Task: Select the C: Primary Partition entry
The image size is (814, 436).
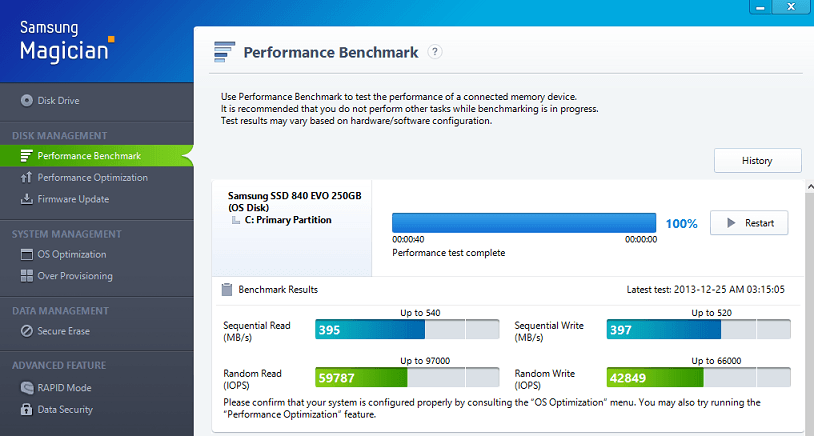Action: coord(287,220)
